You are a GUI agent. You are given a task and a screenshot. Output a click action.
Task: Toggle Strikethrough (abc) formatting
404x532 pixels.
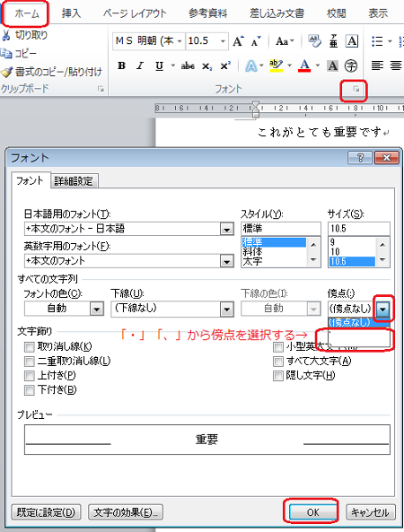point(188,65)
